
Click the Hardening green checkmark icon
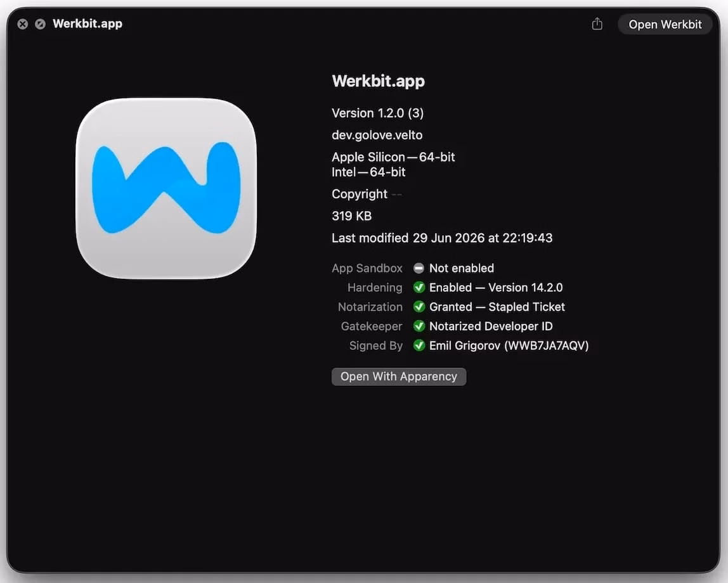pos(419,288)
